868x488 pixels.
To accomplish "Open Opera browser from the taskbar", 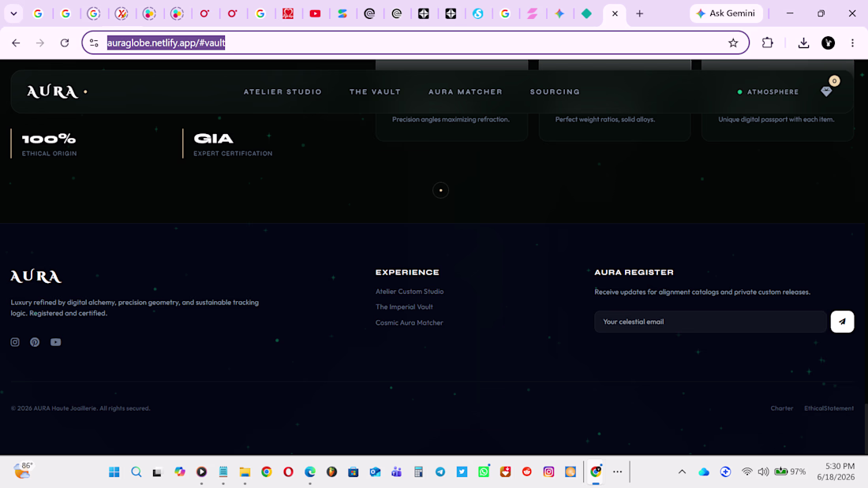I will click(288, 471).
